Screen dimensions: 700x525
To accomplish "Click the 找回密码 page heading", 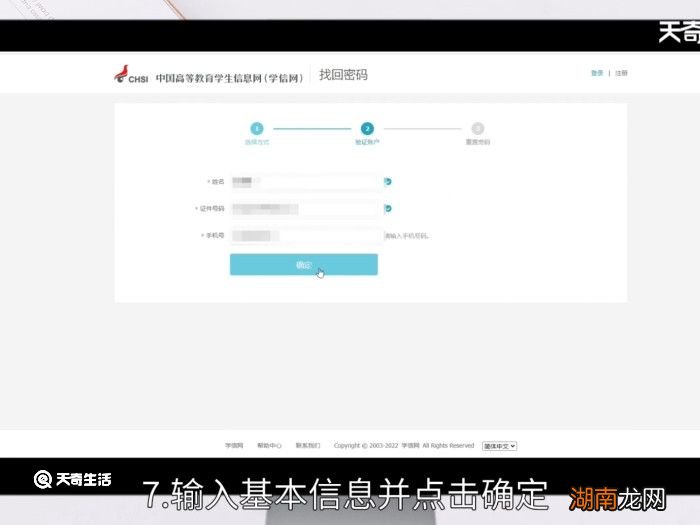I will tap(343, 75).
